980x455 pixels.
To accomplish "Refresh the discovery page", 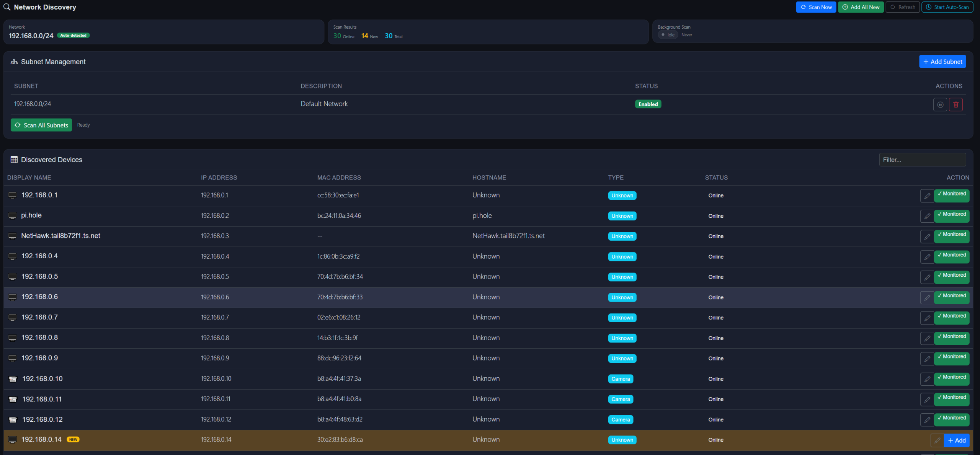I will (902, 7).
